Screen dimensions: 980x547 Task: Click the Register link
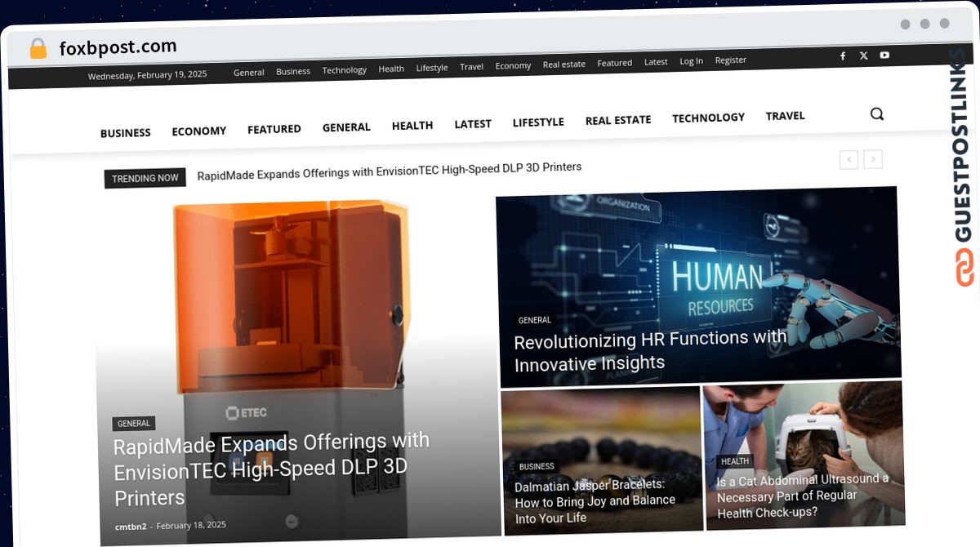(x=731, y=60)
